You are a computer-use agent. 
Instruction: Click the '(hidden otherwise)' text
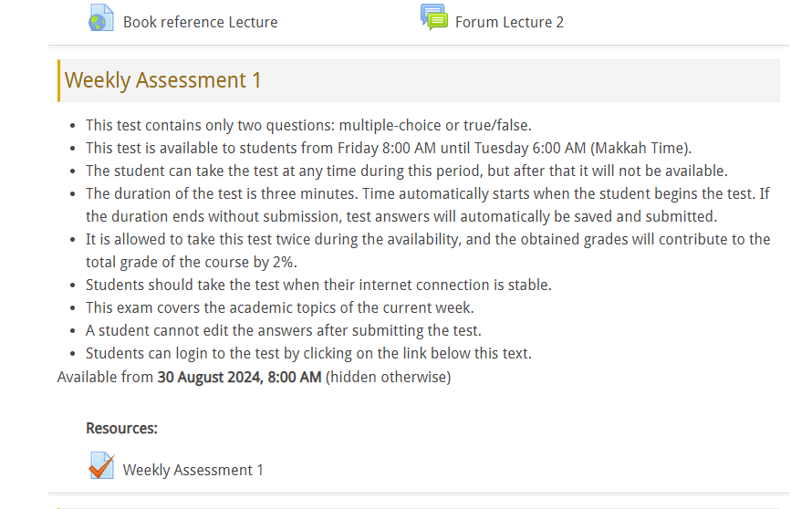pyautogui.click(x=388, y=376)
